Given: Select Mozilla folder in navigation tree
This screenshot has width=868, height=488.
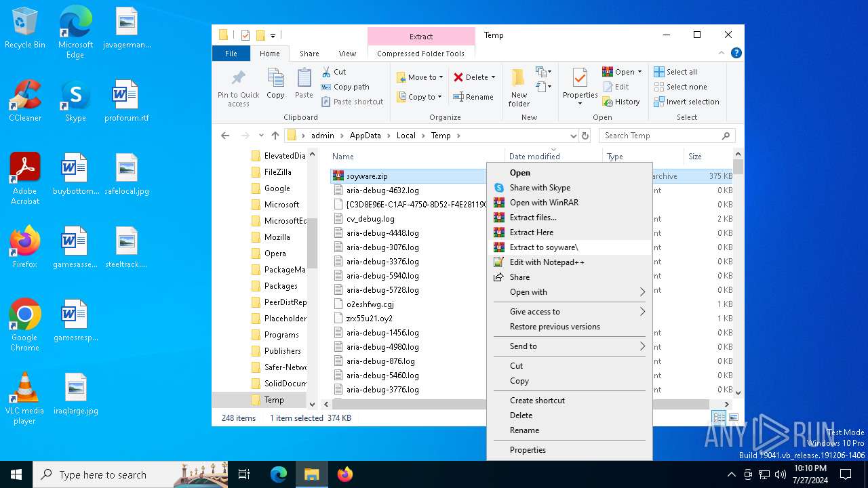Looking at the screenshot, I should click(277, 237).
